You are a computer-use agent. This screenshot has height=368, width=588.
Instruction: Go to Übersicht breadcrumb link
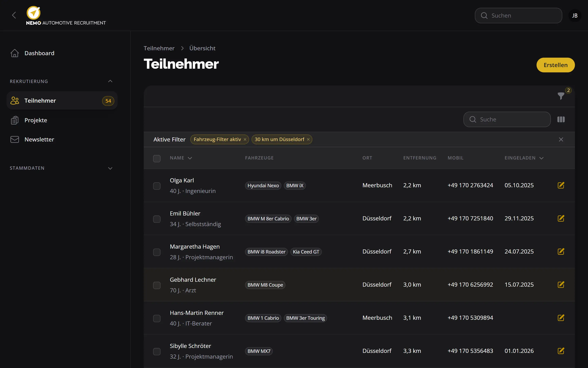(202, 48)
